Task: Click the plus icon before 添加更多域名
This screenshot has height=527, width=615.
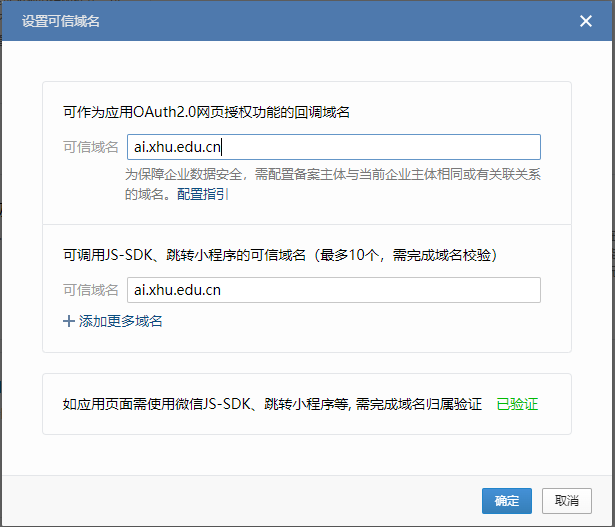Action: pos(69,321)
